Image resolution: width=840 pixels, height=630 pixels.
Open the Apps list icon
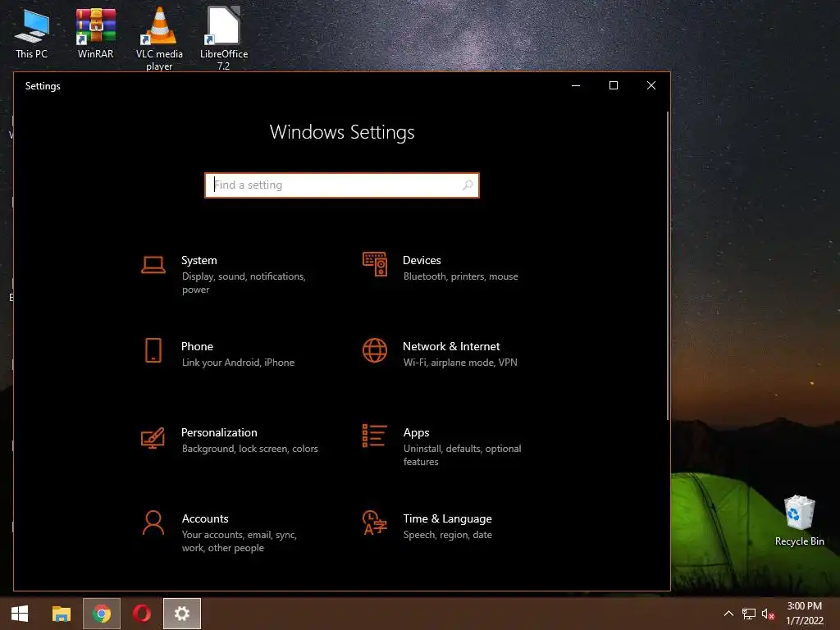pos(374,436)
